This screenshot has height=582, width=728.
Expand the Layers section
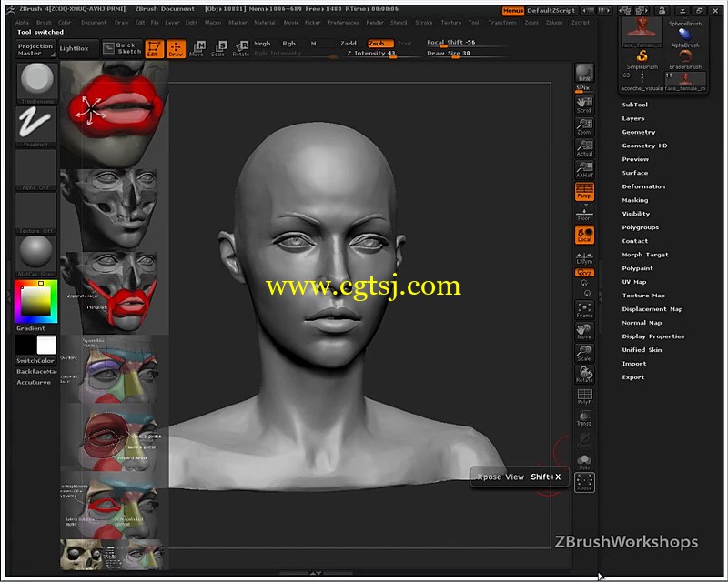[x=633, y=118]
